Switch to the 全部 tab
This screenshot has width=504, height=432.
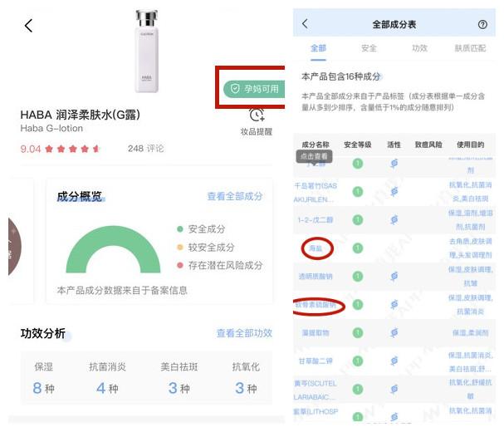[318, 48]
